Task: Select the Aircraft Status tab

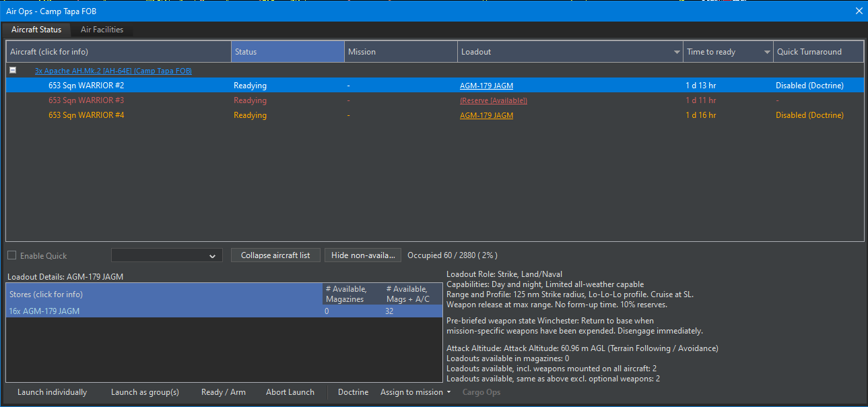Action: click(36, 30)
